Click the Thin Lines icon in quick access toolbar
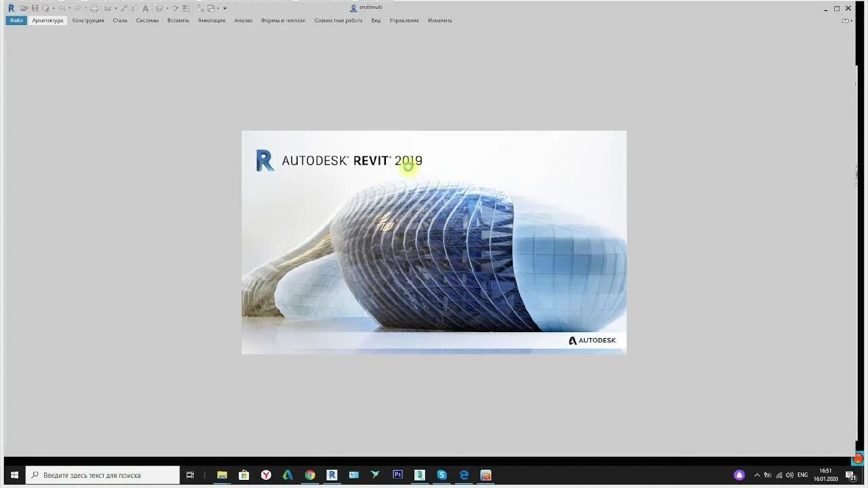The image size is (868, 488). [186, 8]
